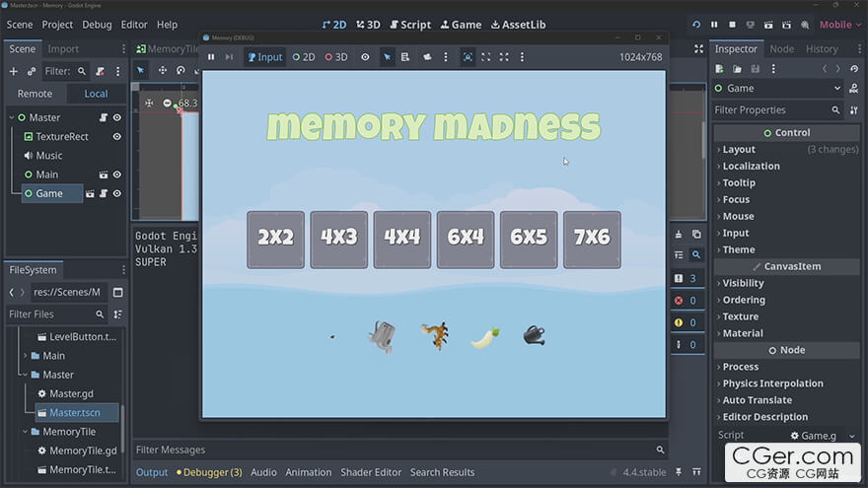This screenshot has height=488, width=868.
Task: Hide the Main node in the scene tree
Action: [116, 174]
